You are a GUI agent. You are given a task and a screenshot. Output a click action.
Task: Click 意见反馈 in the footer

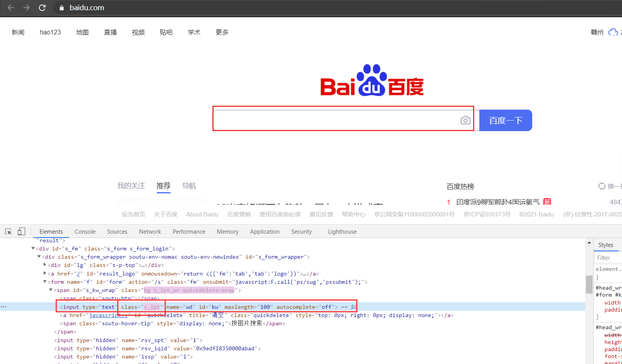pyautogui.click(x=321, y=214)
